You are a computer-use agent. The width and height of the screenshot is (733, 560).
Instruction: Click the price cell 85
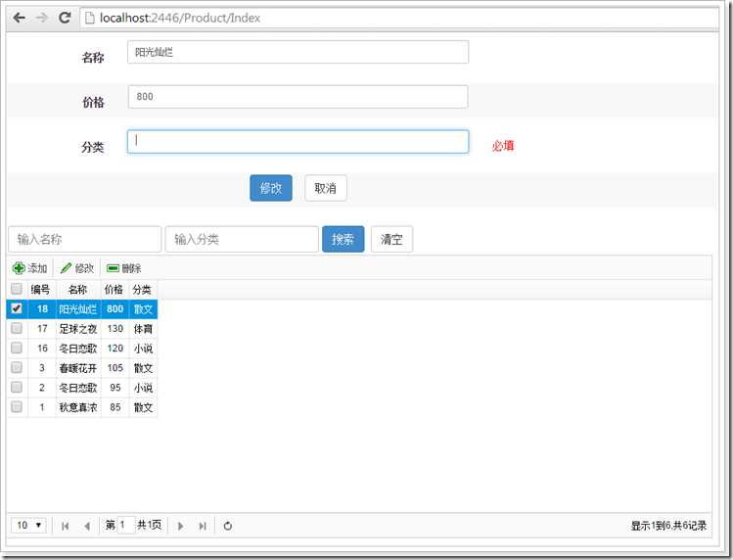[115, 407]
